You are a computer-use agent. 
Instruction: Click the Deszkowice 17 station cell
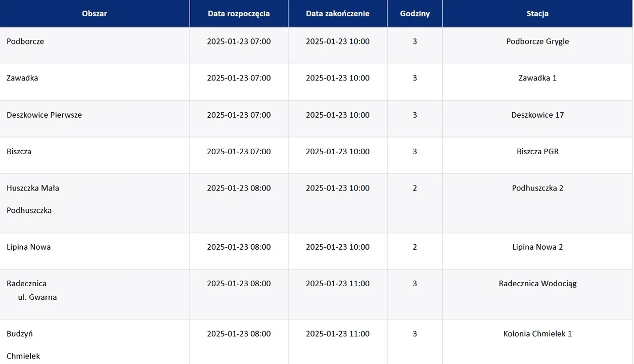537,115
